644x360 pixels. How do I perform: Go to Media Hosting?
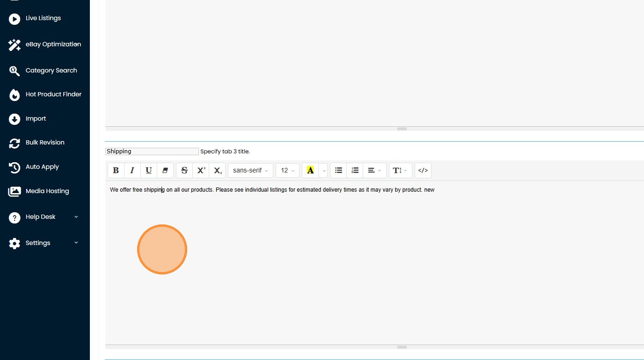click(x=39, y=191)
